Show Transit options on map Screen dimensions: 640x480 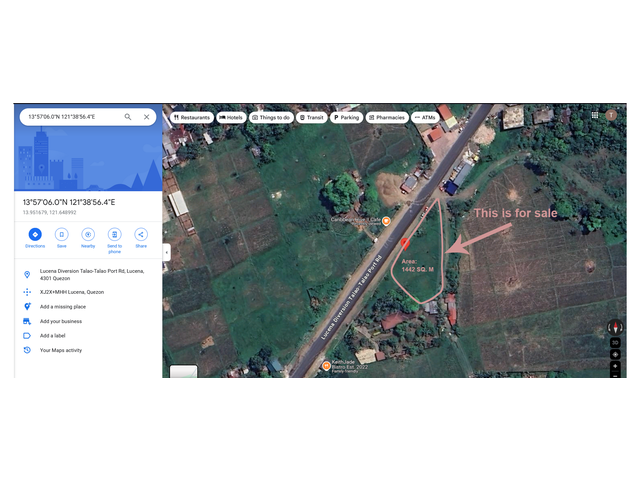click(x=312, y=117)
